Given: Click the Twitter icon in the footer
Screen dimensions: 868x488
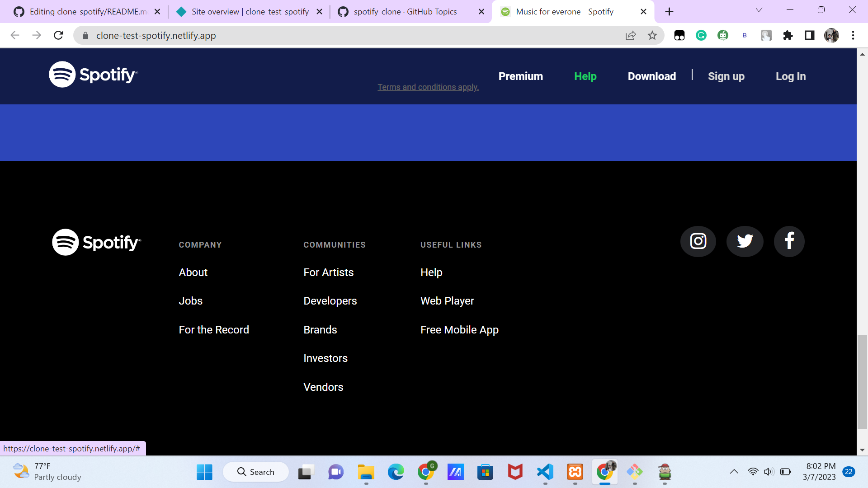Looking at the screenshot, I should pyautogui.click(x=745, y=241).
